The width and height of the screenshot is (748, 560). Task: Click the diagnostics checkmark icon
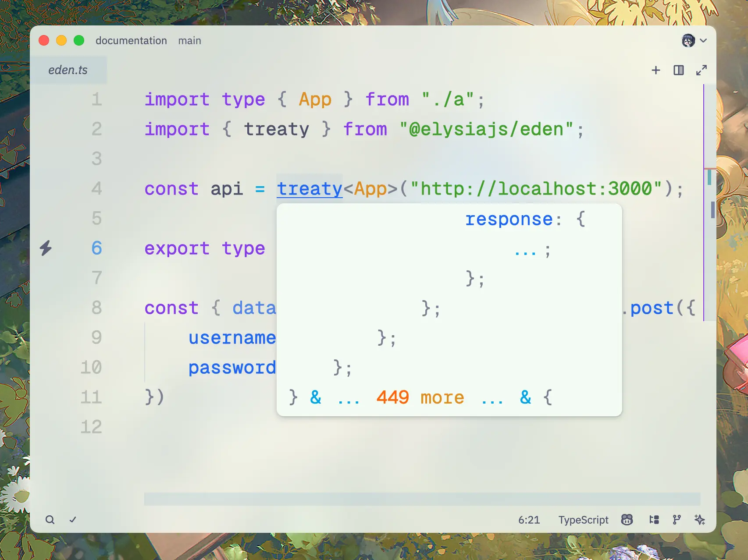point(73,520)
